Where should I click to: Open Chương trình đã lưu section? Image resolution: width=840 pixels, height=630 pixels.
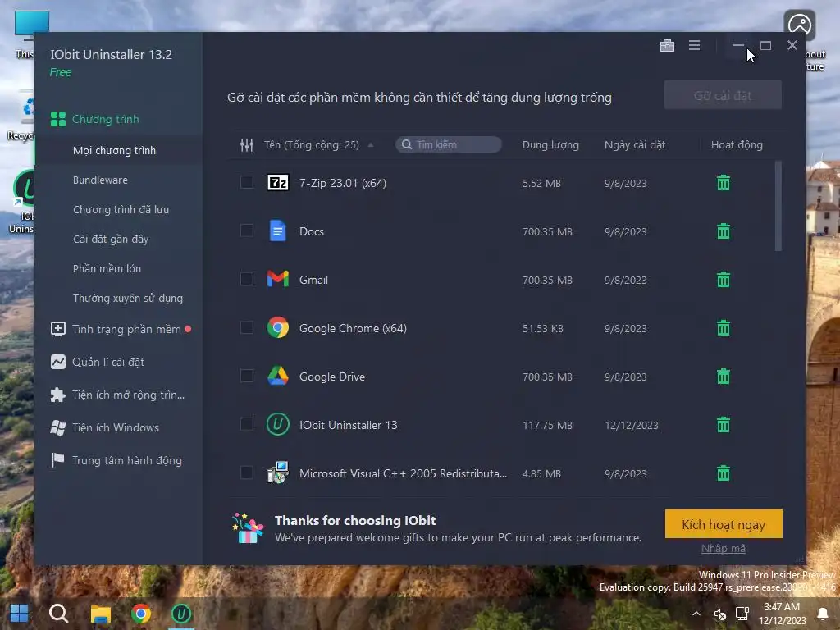[x=121, y=209]
